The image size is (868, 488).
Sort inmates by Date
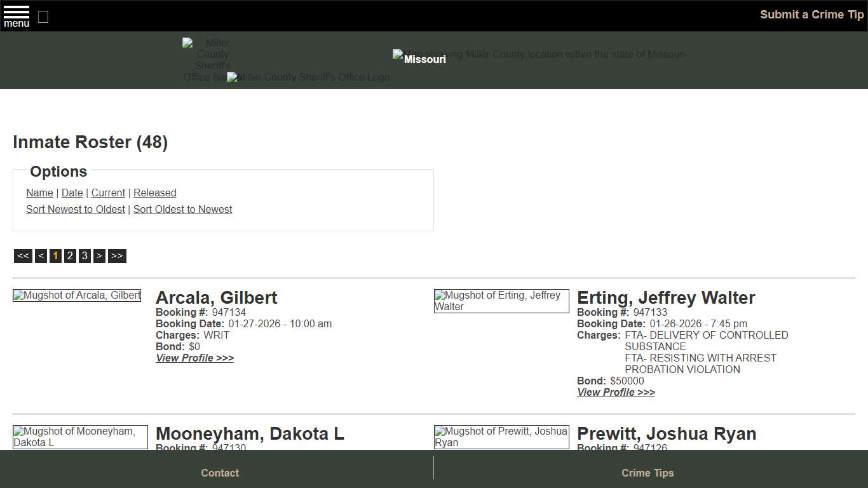click(x=72, y=193)
